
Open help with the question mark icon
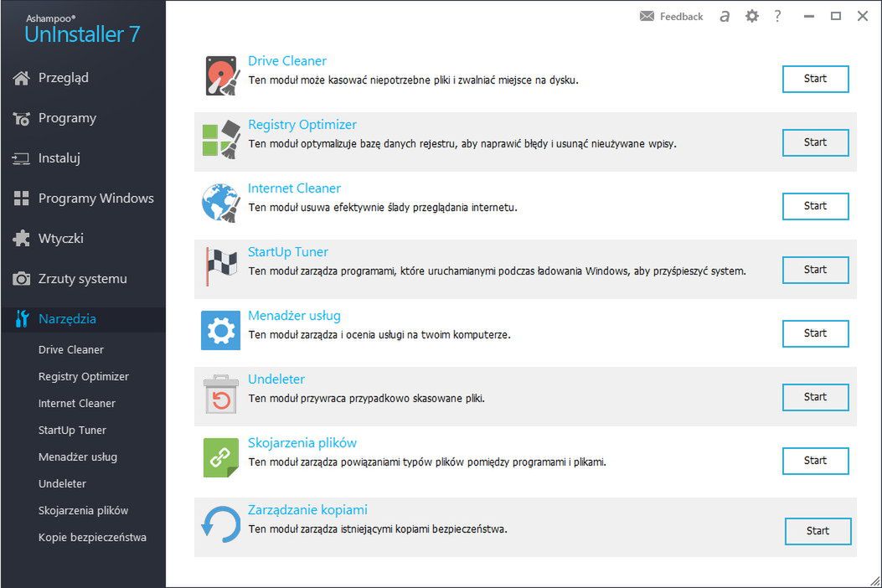click(777, 16)
